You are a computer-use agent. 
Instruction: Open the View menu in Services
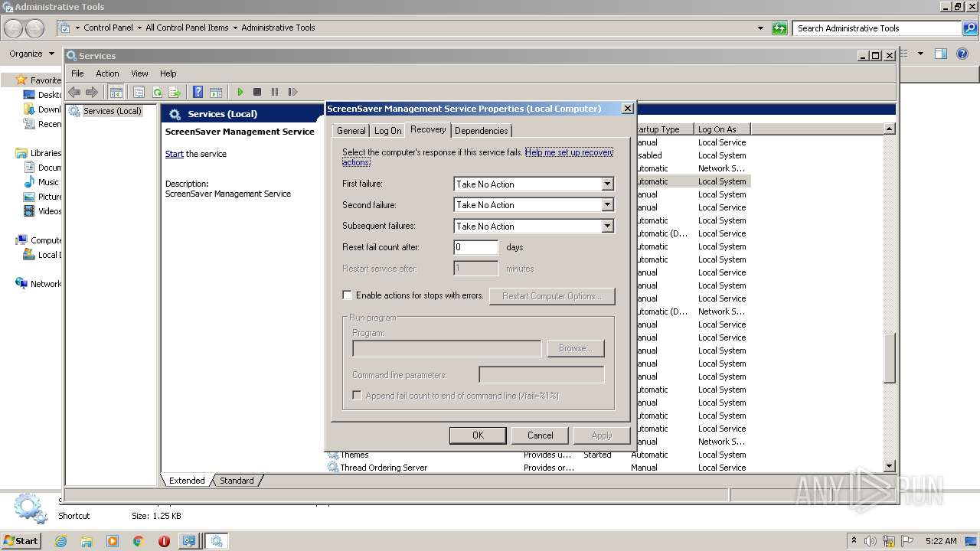click(x=139, y=73)
